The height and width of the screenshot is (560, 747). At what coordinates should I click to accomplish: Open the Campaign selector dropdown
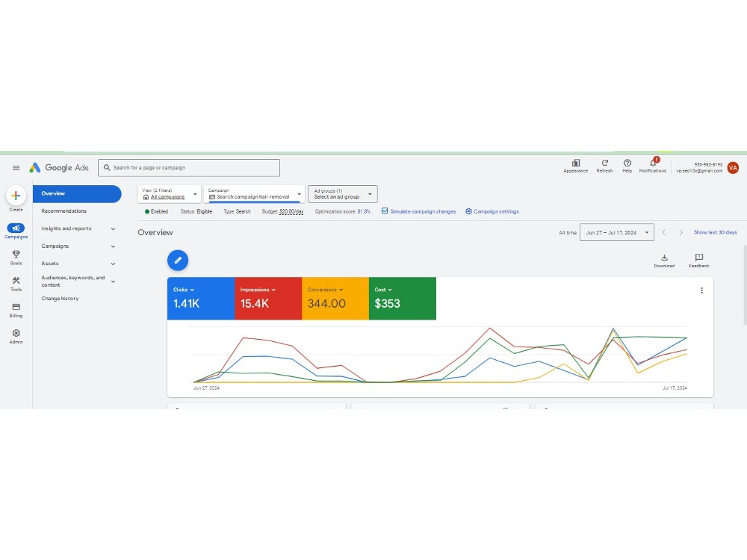255,194
